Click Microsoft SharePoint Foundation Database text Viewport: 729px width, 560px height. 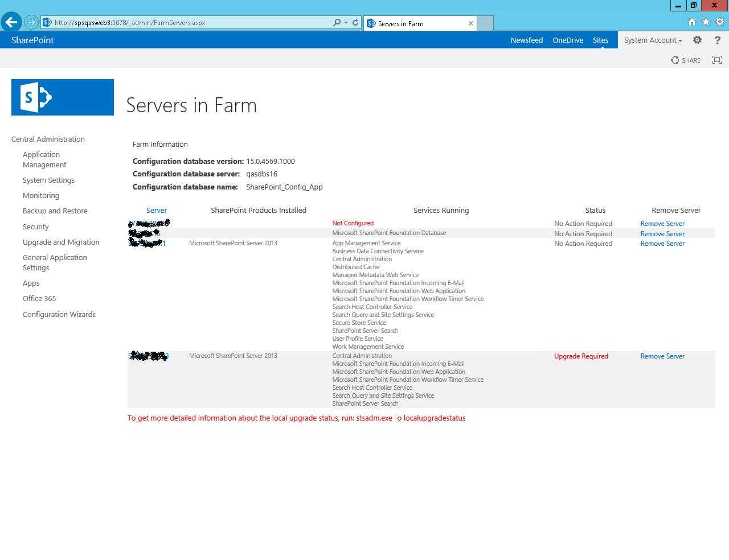tap(389, 233)
